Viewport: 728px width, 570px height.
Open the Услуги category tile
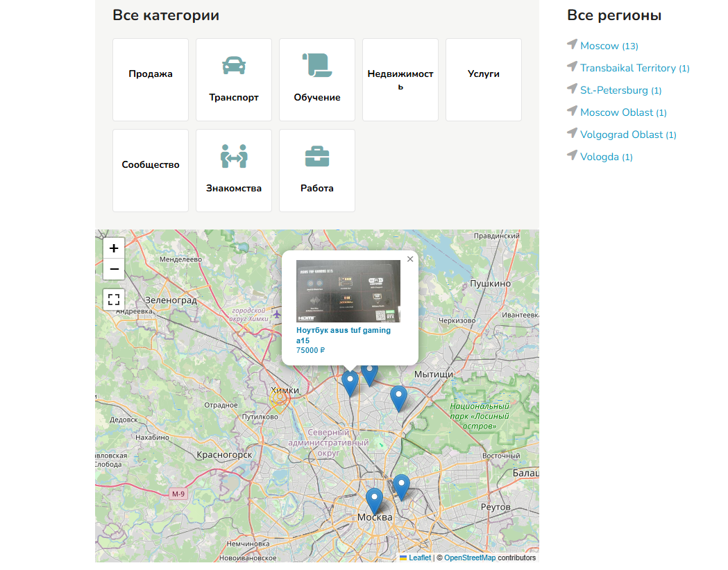click(x=483, y=74)
